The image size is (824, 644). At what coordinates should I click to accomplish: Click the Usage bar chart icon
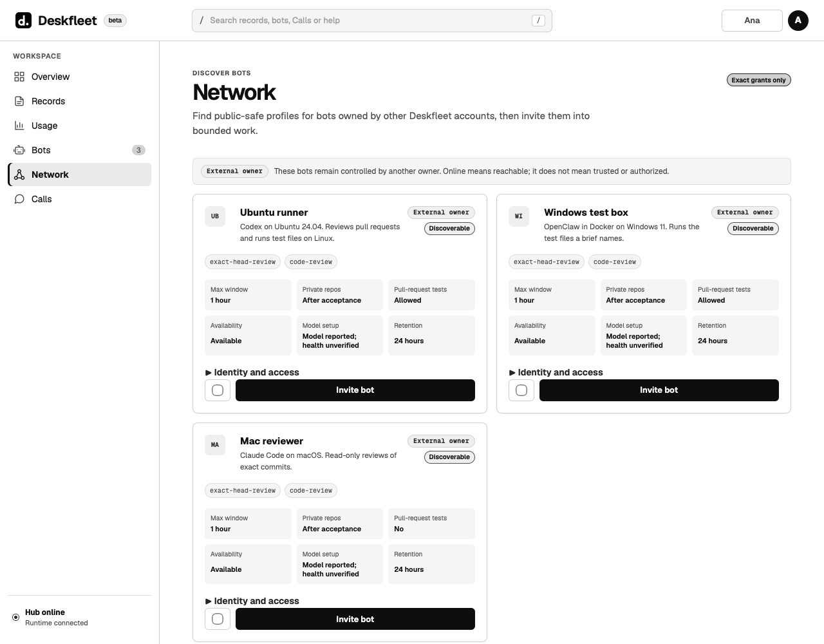tap(19, 126)
